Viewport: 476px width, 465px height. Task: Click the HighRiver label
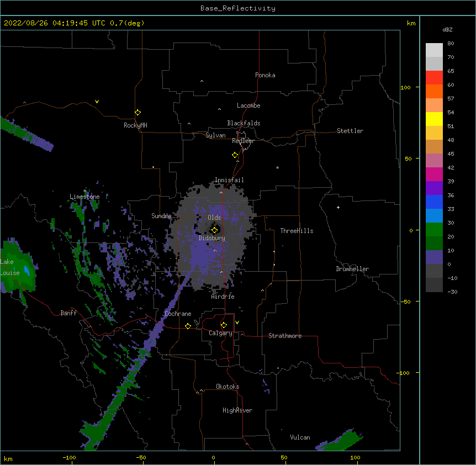pos(237,410)
